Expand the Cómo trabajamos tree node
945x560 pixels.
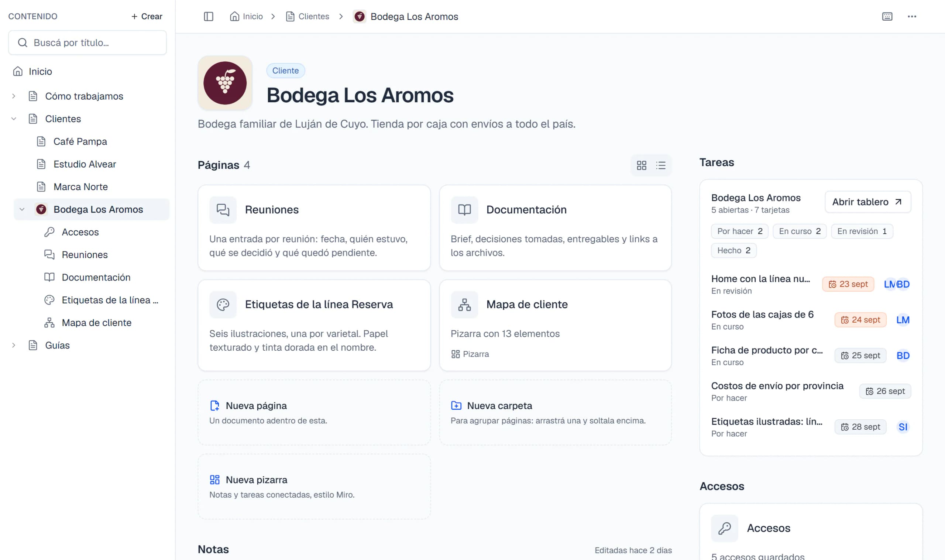pos(14,96)
